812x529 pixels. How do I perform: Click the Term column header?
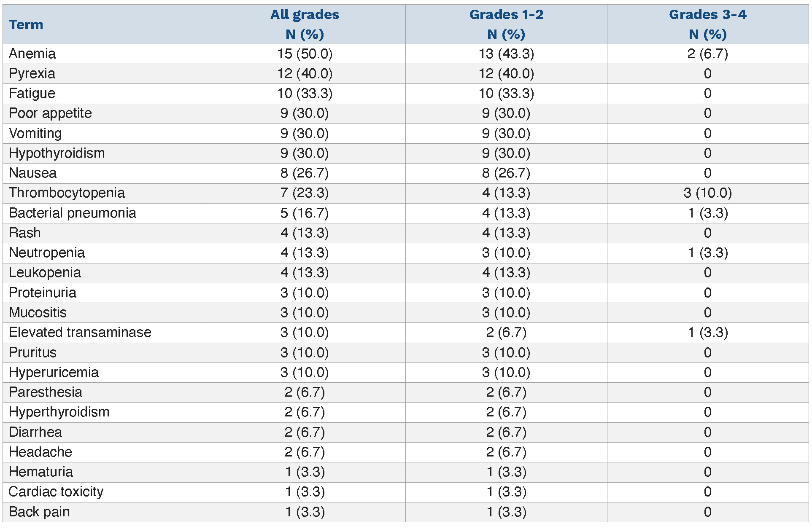coord(26,24)
